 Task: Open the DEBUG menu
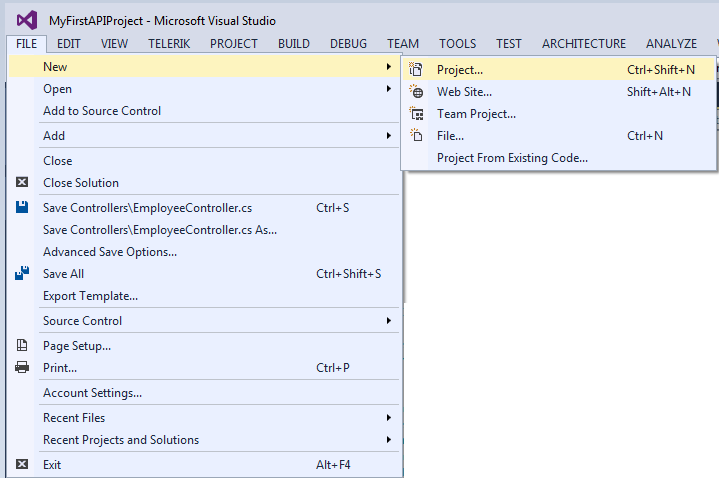click(x=348, y=44)
